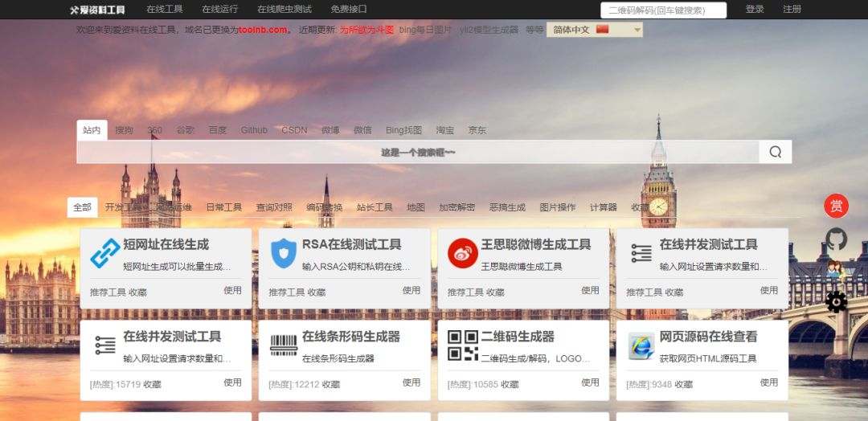Click the main search text box
The height and width of the screenshot is (421, 868).
click(x=418, y=152)
